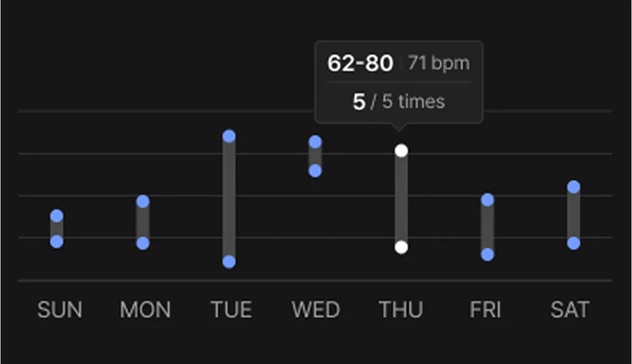The image size is (632, 364).
Task: Tap Friday's bottom data point
Action: pyautogui.click(x=487, y=254)
